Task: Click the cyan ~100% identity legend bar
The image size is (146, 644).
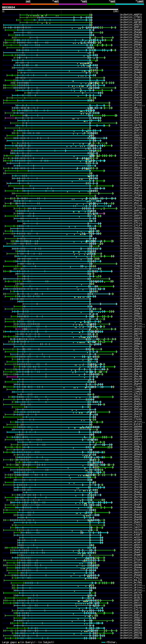Action: 130,4
